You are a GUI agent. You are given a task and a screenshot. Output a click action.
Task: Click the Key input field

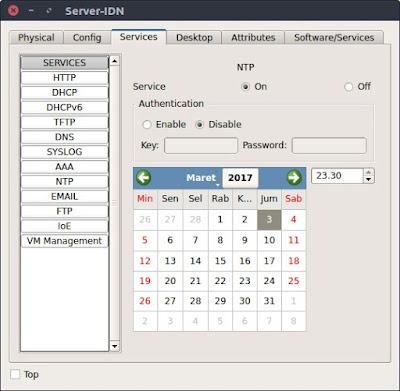pos(201,146)
